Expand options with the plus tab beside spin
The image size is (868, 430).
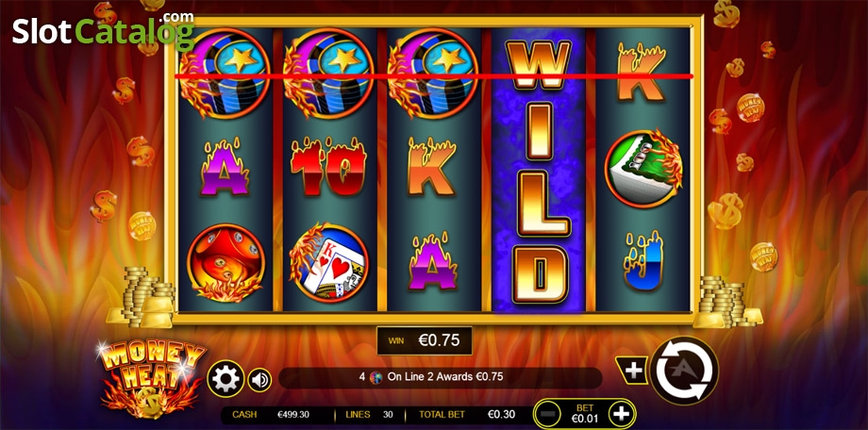coord(633,371)
